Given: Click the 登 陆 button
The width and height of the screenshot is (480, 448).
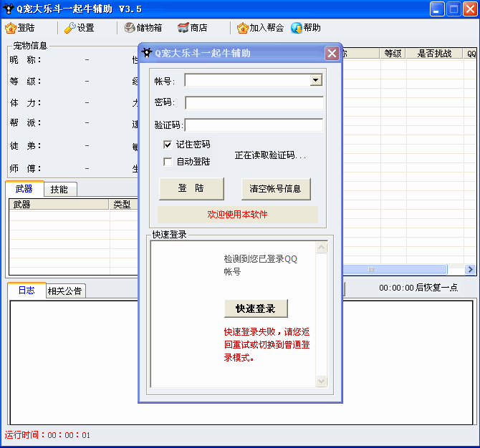Looking at the screenshot, I should tap(191, 189).
